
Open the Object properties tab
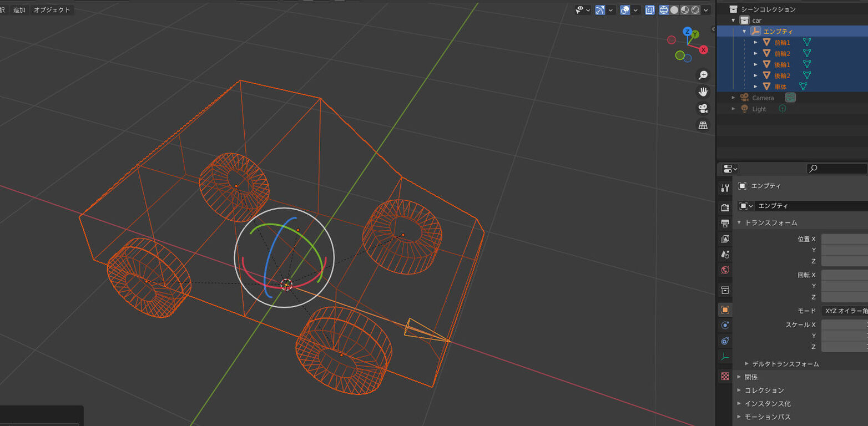click(x=725, y=310)
